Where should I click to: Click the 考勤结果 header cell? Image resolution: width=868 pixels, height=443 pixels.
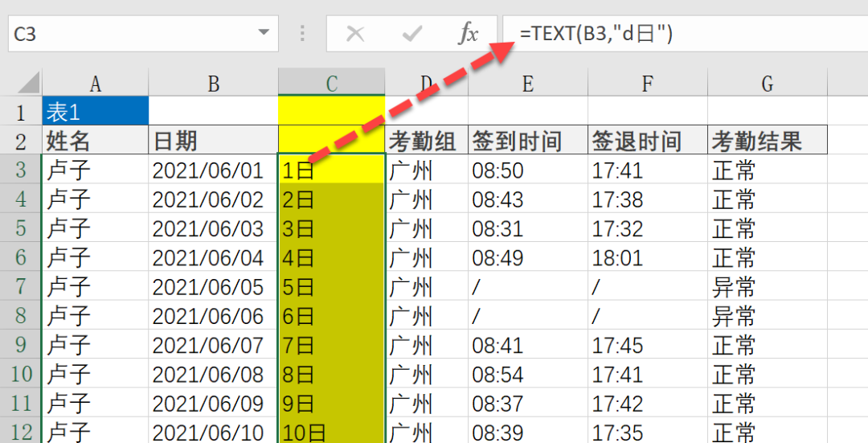pos(768,140)
